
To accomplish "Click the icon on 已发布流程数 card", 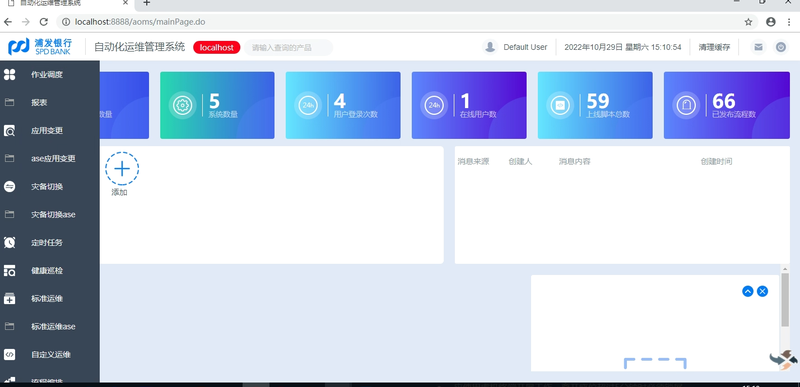I will (x=686, y=105).
